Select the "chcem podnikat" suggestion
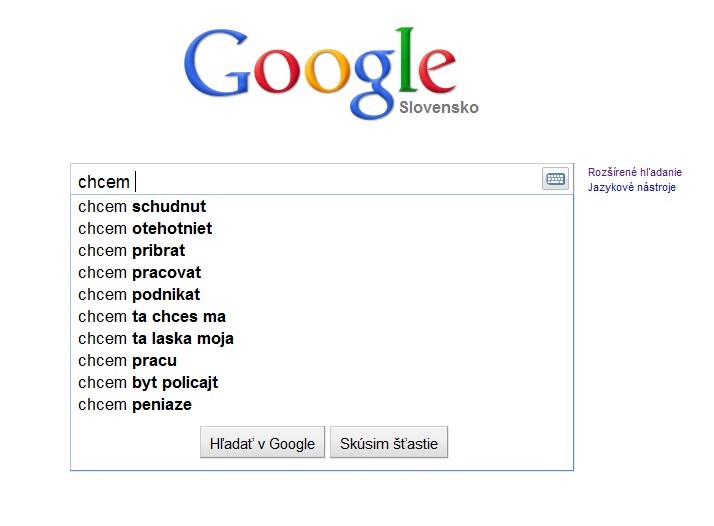The image size is (714, 526). tap(321, 294)
